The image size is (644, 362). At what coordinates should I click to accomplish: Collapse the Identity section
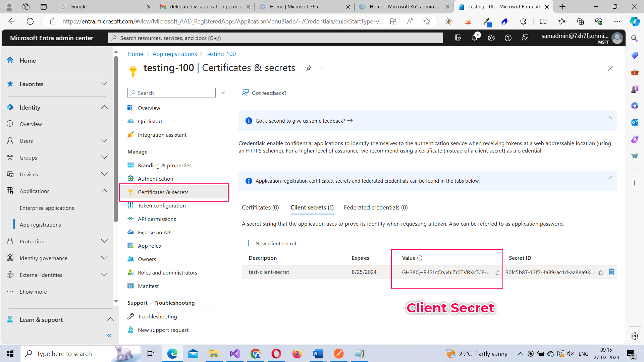click(104, 107)
